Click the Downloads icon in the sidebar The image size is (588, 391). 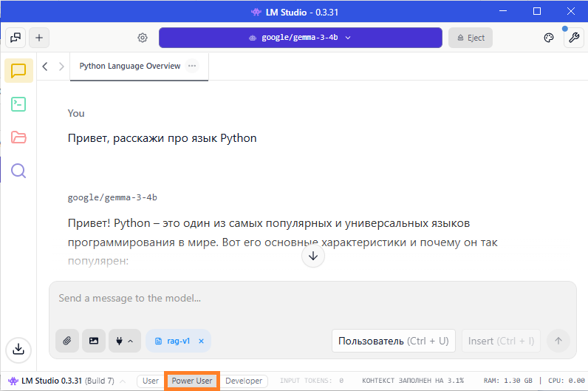tap(18, 349)
